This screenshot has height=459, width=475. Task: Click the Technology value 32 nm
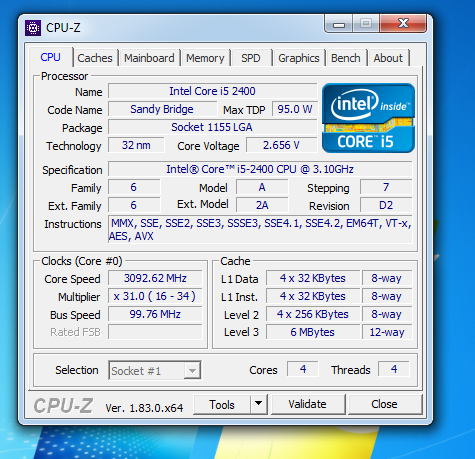tap(136, 145)
